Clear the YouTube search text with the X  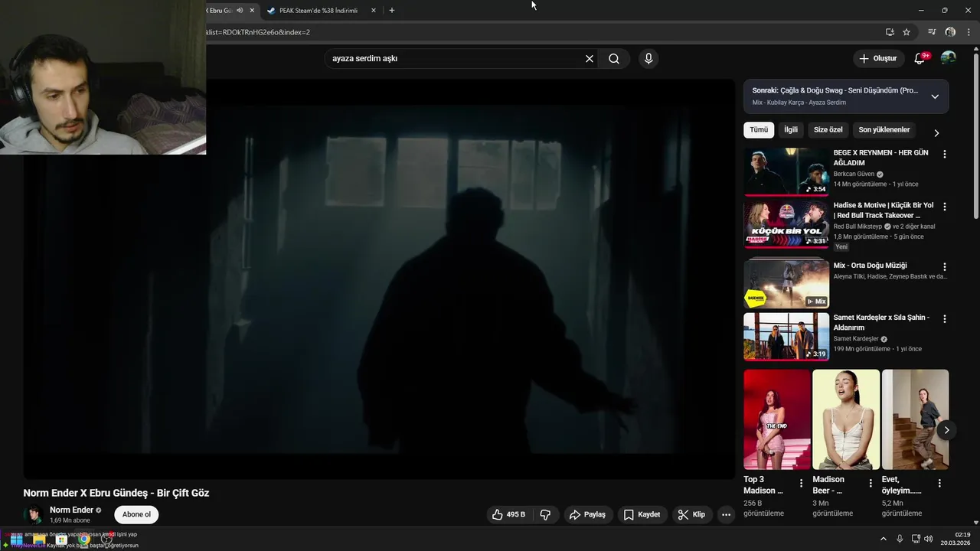pos(590,59)
